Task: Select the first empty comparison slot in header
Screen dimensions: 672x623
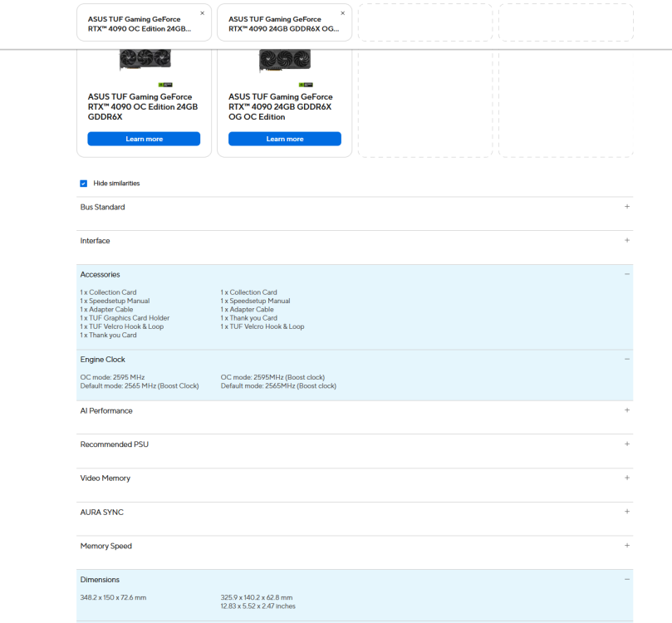Action: [425, 22]
